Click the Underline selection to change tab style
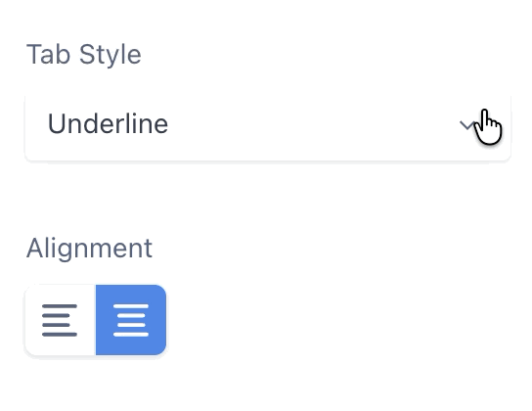 coord(268,126)
